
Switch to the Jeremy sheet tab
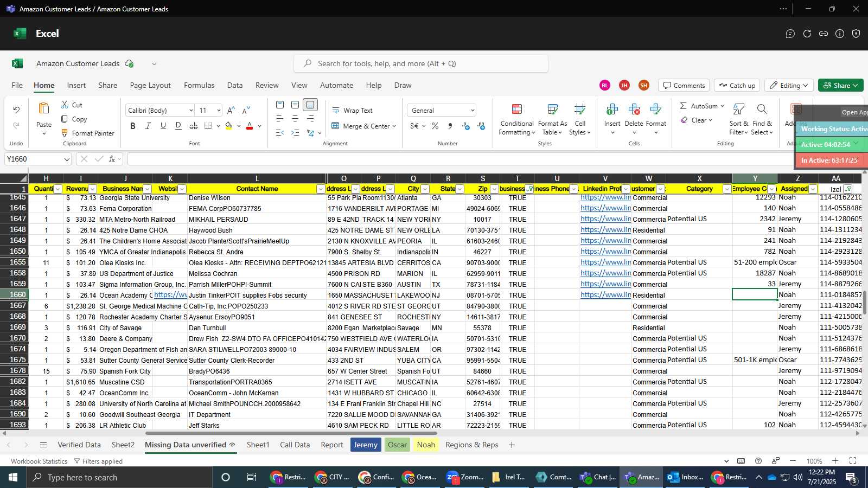click(x=366, y=445)
